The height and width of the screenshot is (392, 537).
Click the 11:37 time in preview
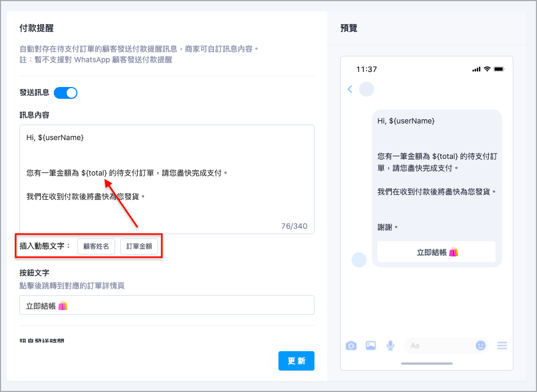tap(367, 69)
